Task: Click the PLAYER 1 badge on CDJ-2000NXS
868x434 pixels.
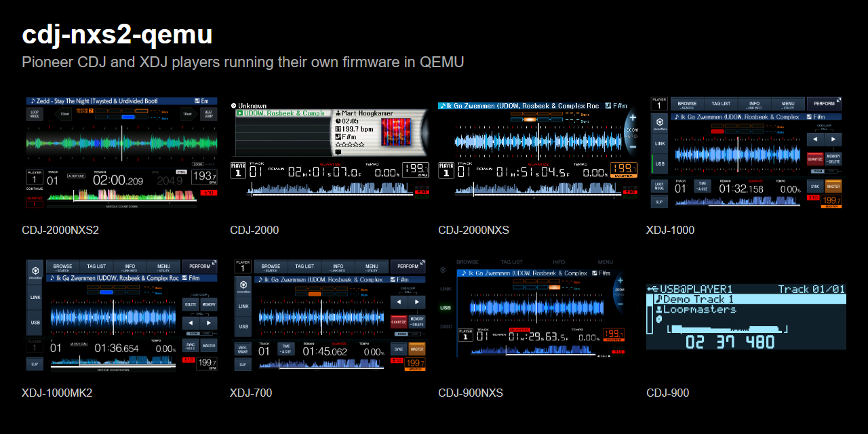Action: point(446,170)
